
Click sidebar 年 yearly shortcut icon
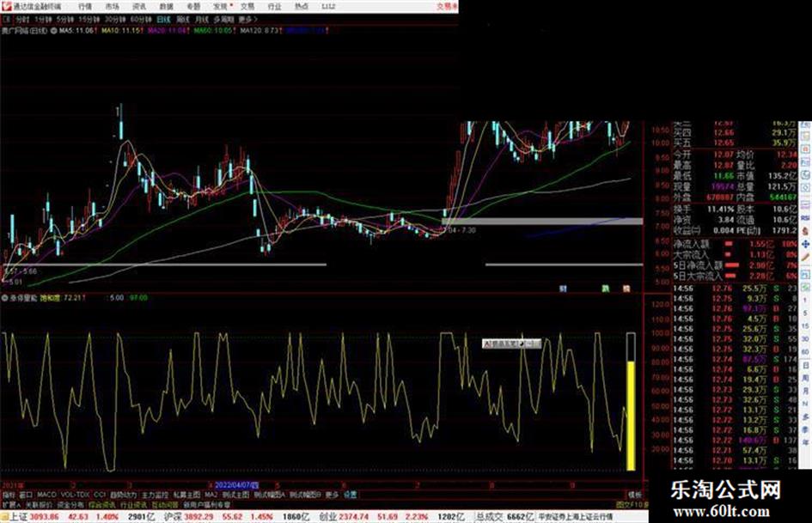pos(805,443)
